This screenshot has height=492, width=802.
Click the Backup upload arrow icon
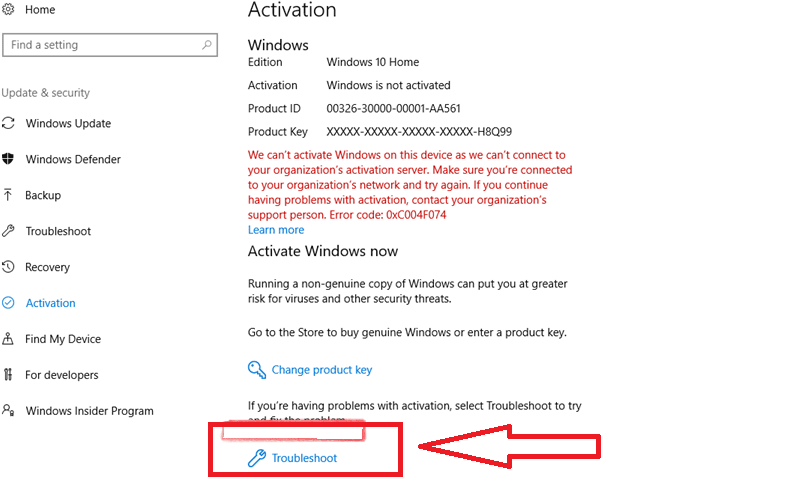click(x=8, y=195)
